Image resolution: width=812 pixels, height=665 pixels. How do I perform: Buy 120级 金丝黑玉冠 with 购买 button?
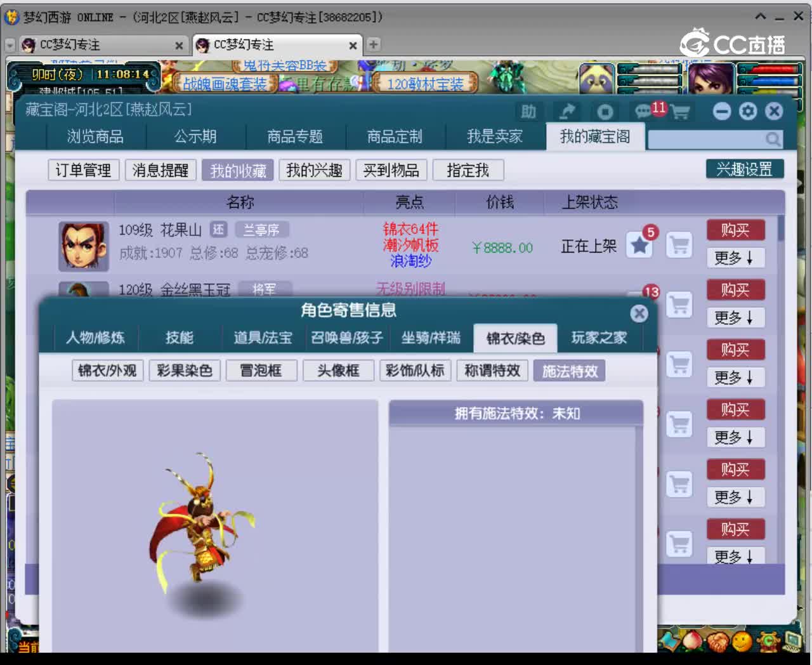coord(735,290)
